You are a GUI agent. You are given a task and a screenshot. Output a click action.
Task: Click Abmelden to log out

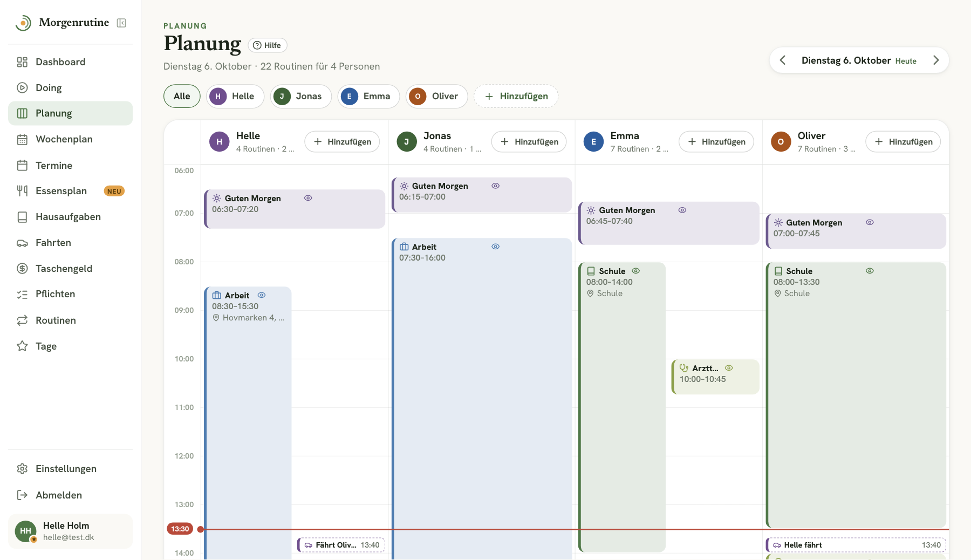[x=70, y=495]
